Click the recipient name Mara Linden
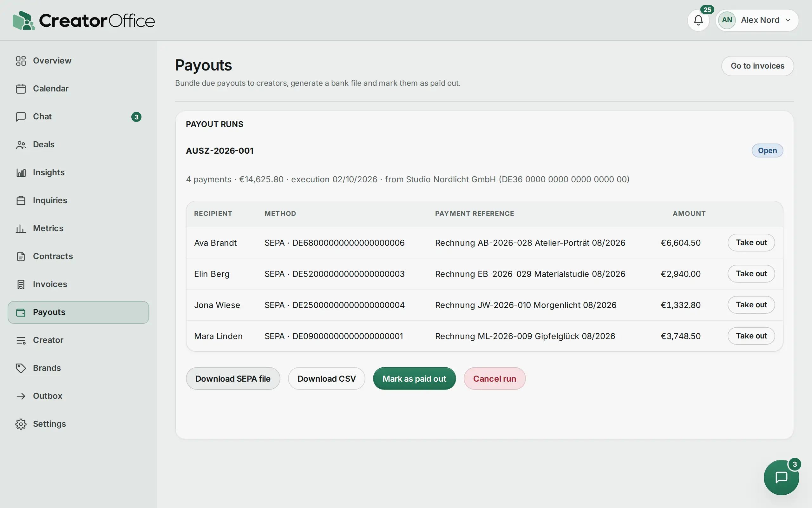Viewport: 812px width, 508px height. click(218, 336)
